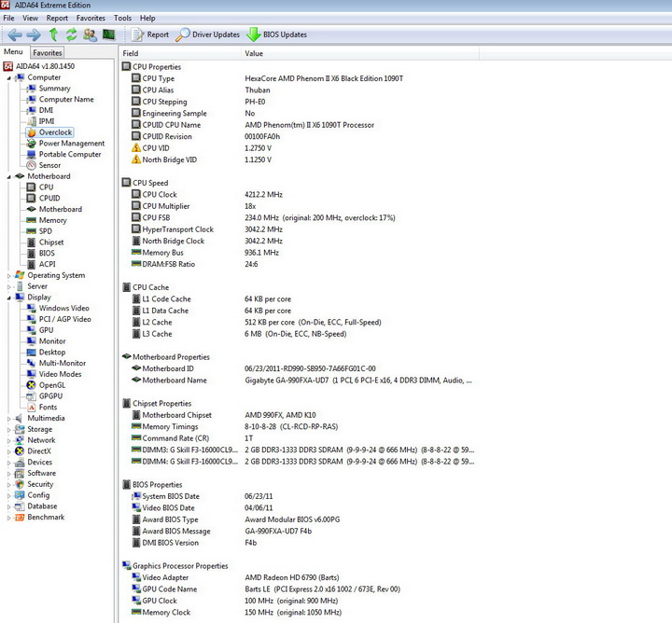Open the Report toolbar button

pos(150,35)
